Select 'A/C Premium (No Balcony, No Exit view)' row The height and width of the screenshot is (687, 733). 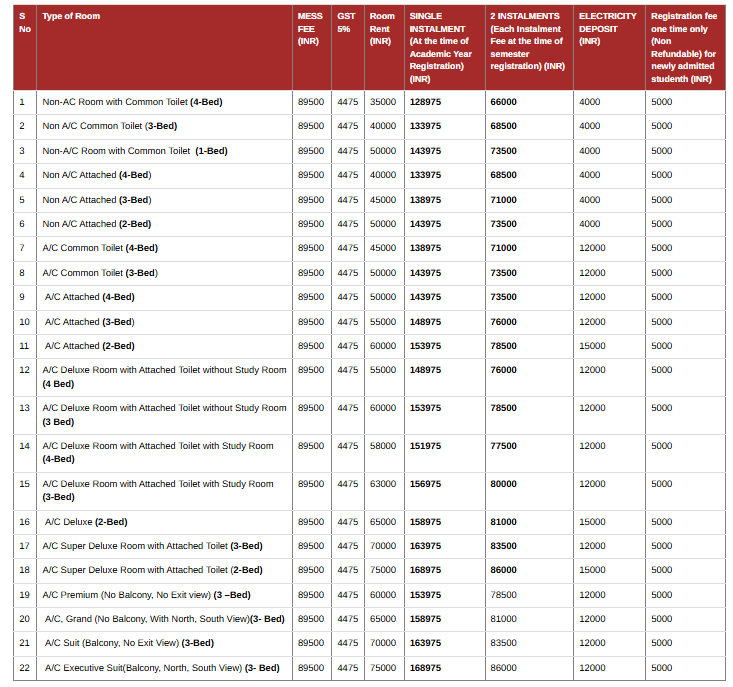point(369,595)
